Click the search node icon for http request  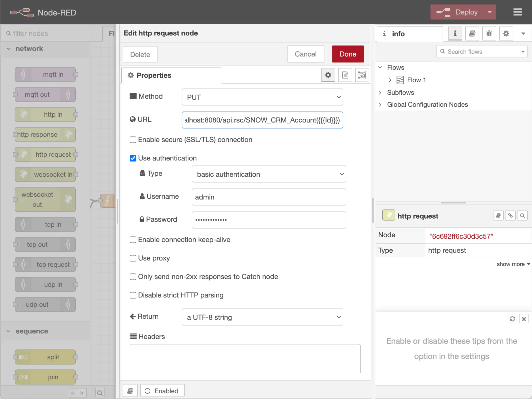pos(522,215)
